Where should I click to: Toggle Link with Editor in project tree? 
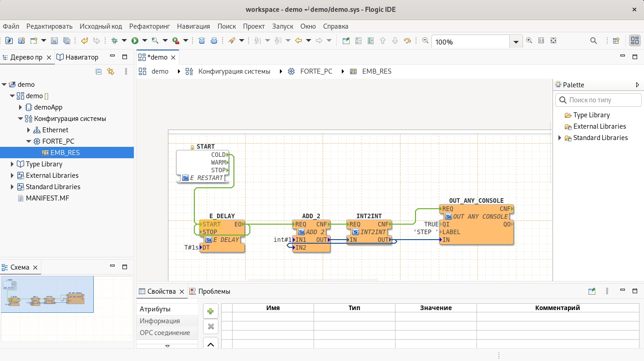tap(110, 71)
